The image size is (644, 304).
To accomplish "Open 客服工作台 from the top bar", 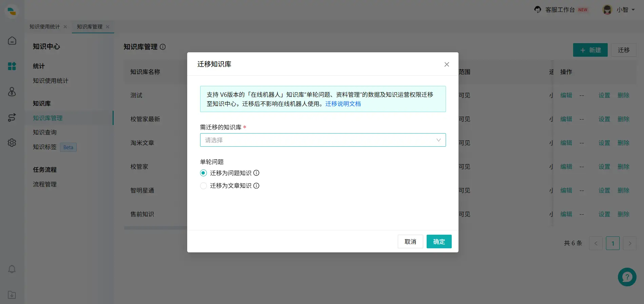I will [560, 10].
